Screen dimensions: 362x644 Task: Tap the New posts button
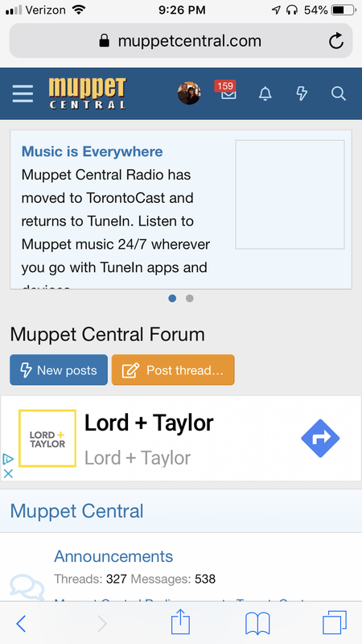click(59, 370)
